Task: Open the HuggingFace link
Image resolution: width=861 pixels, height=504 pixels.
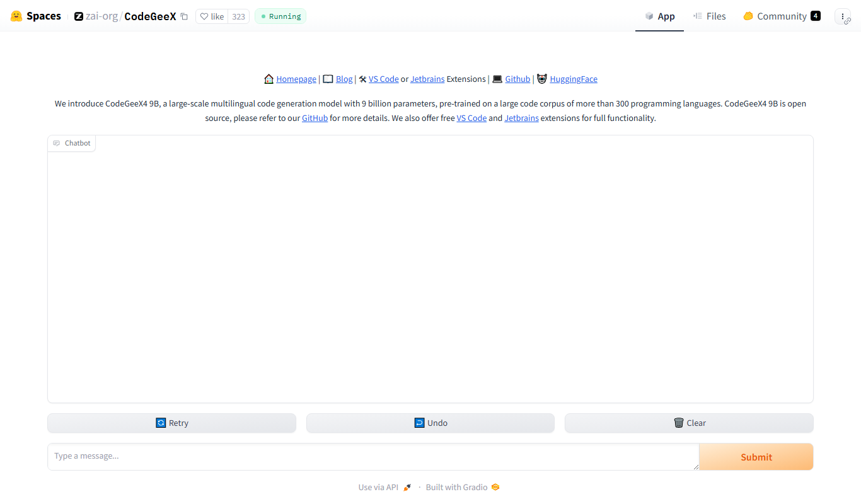Action: [x=574, y=79]
